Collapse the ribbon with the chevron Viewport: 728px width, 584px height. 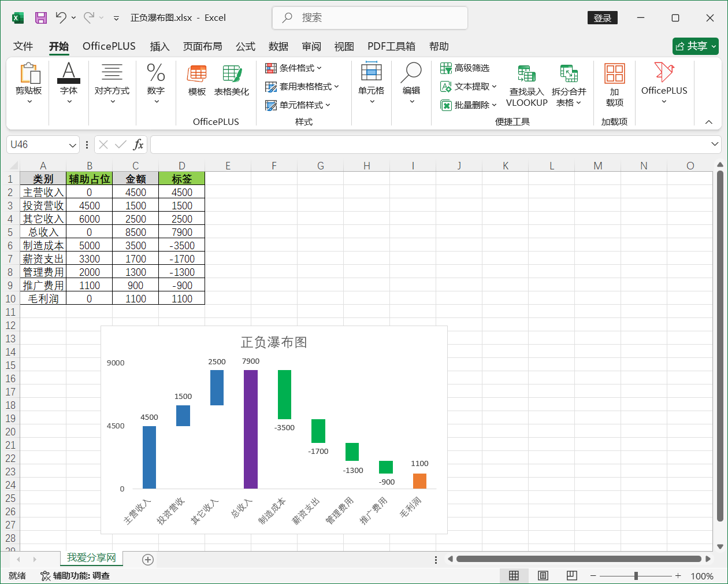[708, 122]
